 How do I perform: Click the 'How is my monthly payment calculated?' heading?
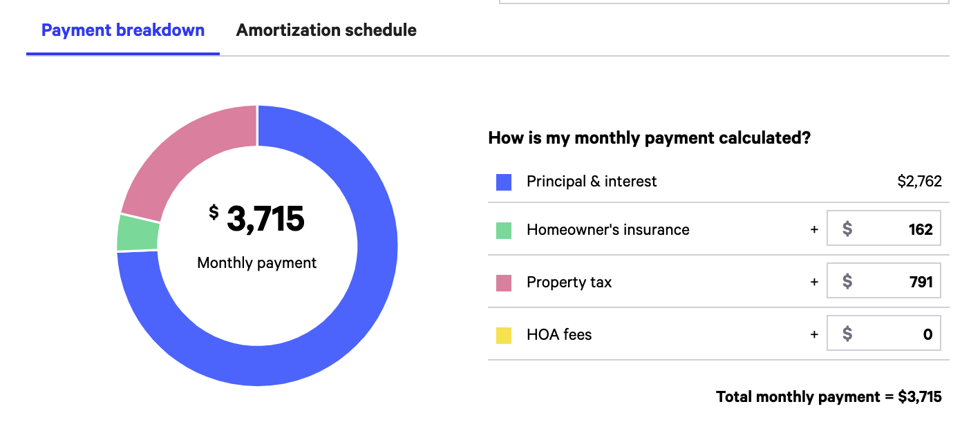(x=649, y=137)
